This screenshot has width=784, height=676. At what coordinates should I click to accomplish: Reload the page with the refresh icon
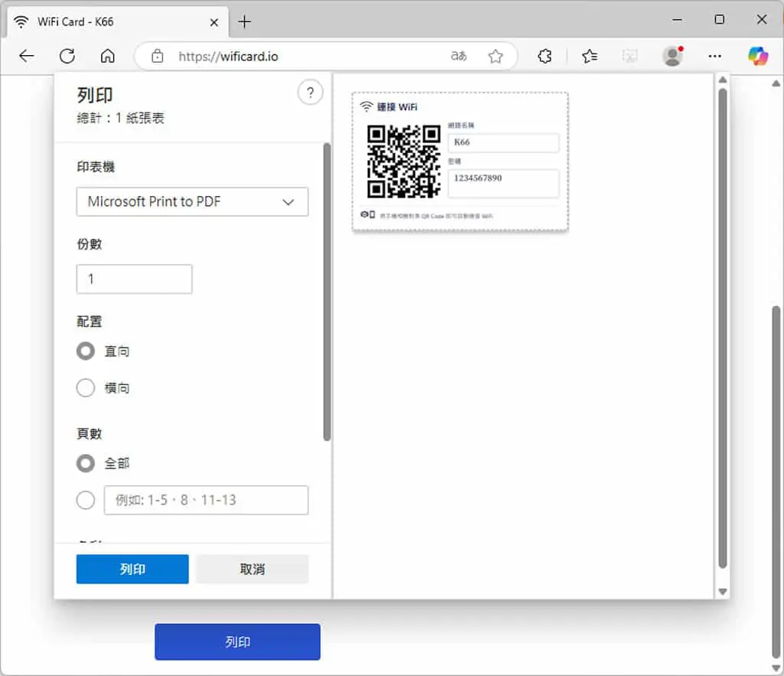[67, 56]
